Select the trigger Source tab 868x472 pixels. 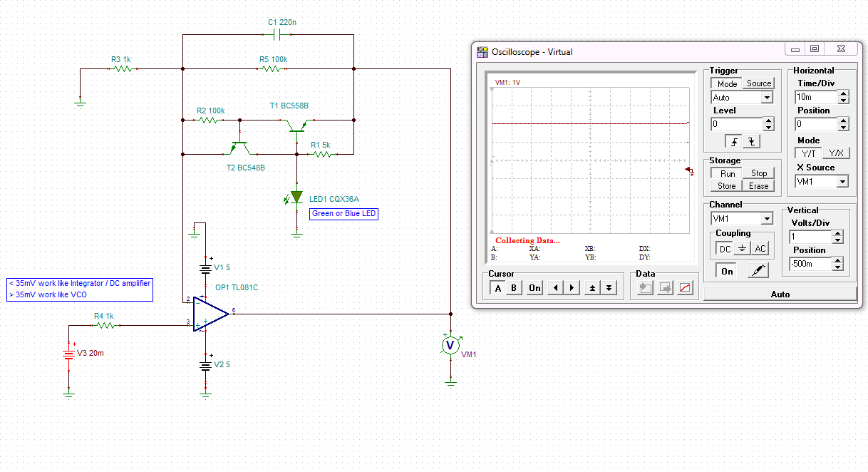click(758, 83)
